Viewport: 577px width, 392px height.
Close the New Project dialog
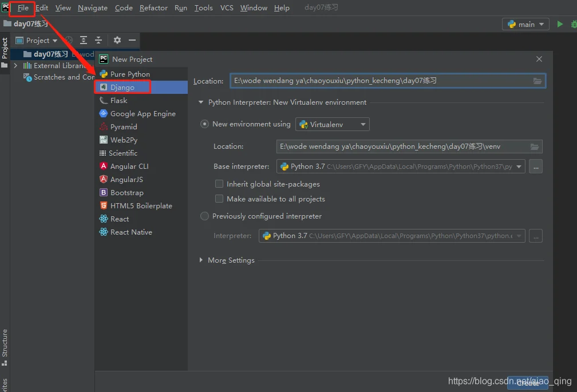pos(539,59)
